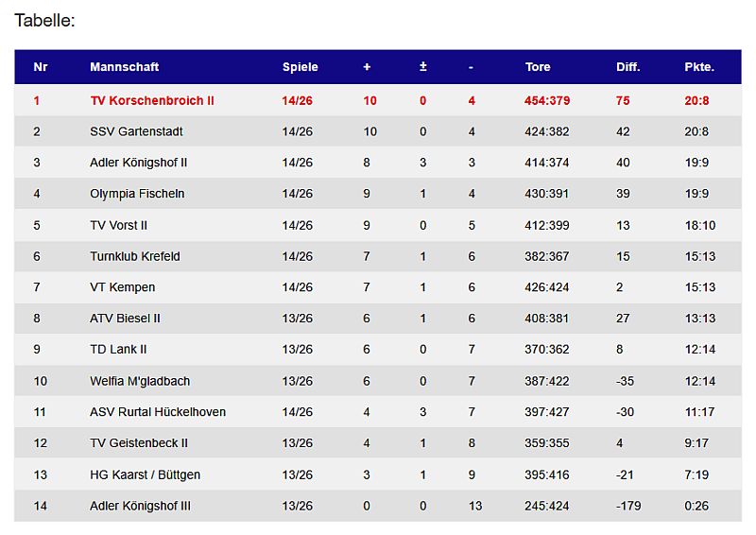Click Turnklub Krefeld team name
756x535 pixels.
pos(134,256)
